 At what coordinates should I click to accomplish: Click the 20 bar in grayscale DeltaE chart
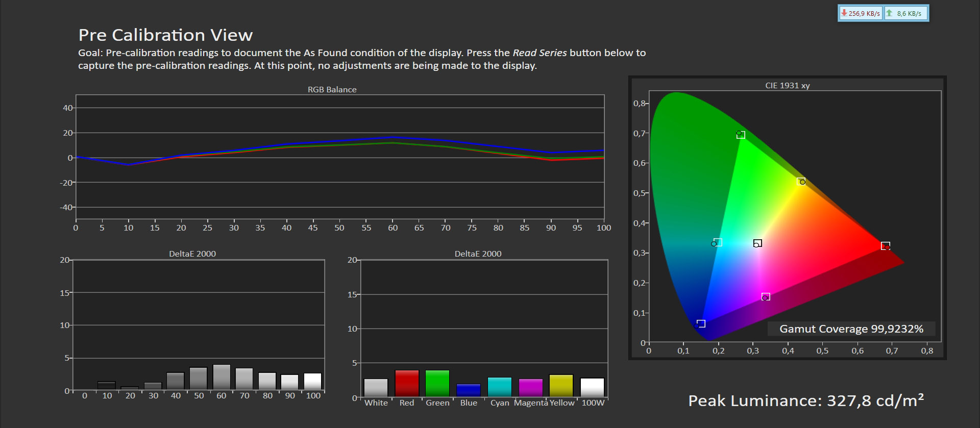point(130,388)
